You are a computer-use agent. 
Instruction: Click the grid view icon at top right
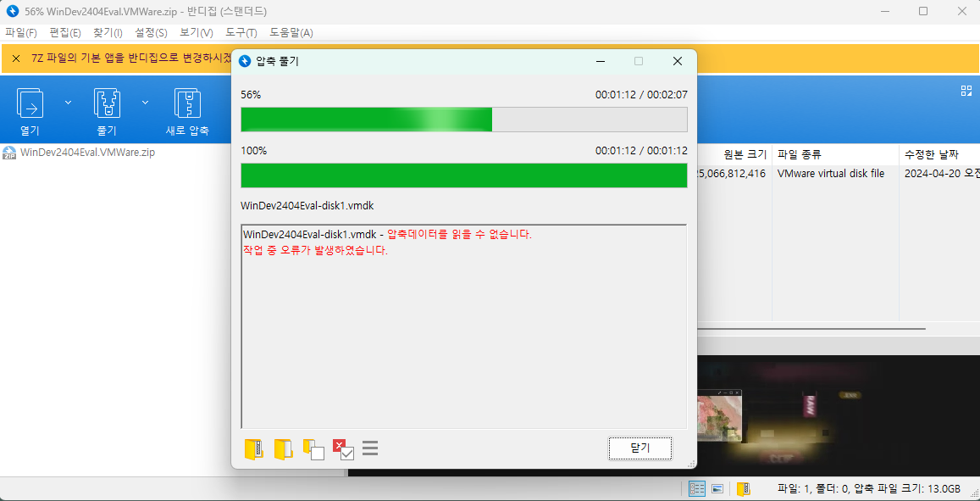click(x=966, y=91)
